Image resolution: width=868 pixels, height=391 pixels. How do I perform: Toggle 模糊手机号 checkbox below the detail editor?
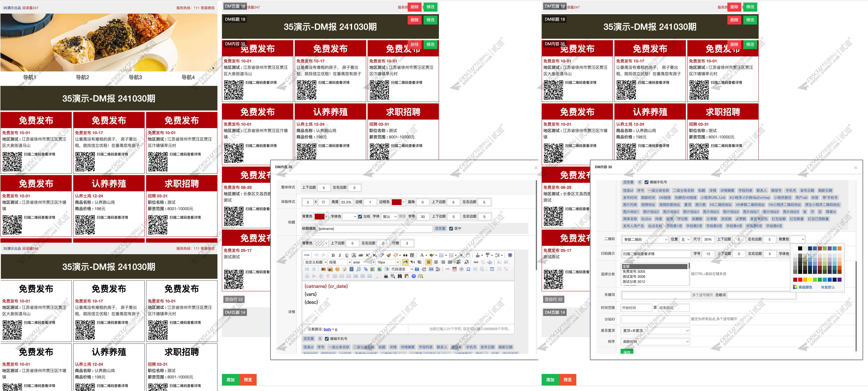click(327, 339)
